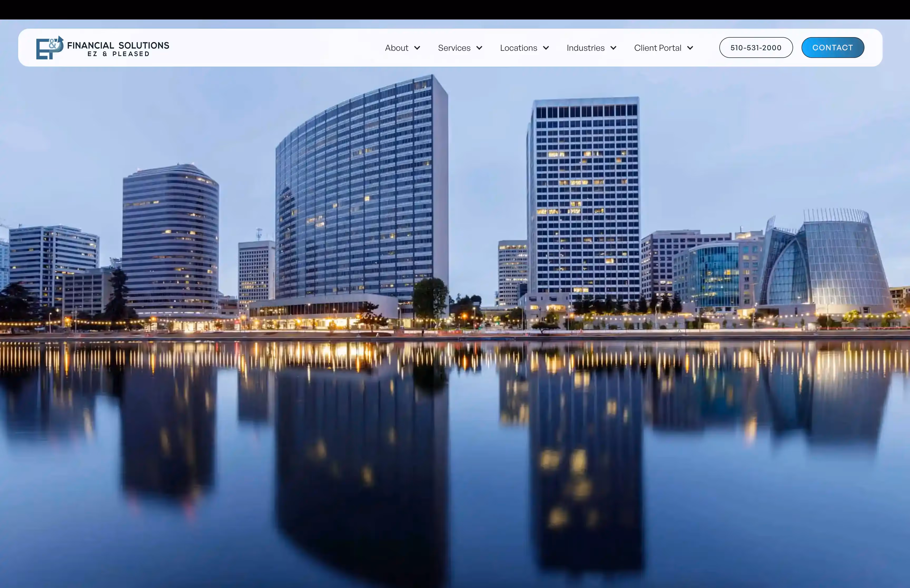Call the 510-531-2000 phone button
Screen dimensions: 910x588
(x=756, y=48)
